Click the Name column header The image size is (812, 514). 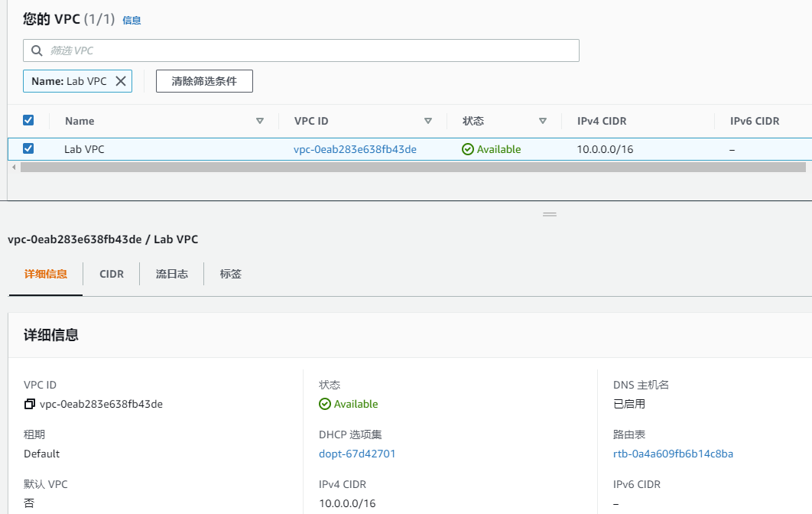(80, 121)
